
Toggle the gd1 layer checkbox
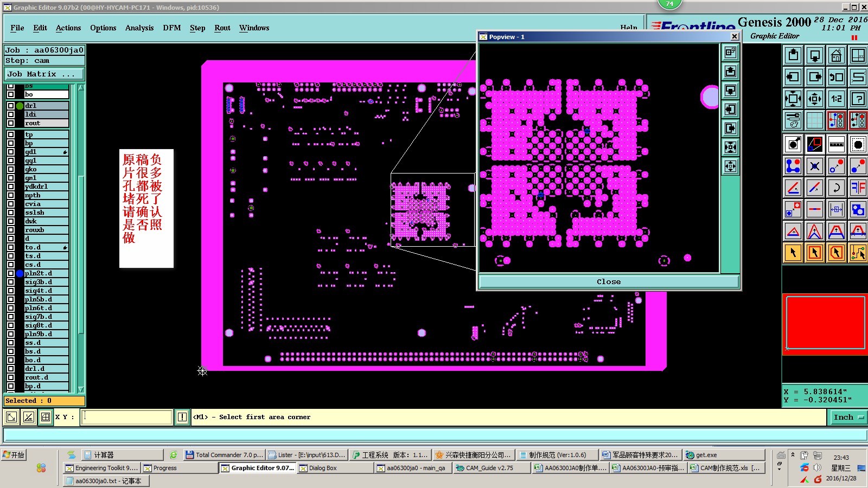[x=11, y=152]
